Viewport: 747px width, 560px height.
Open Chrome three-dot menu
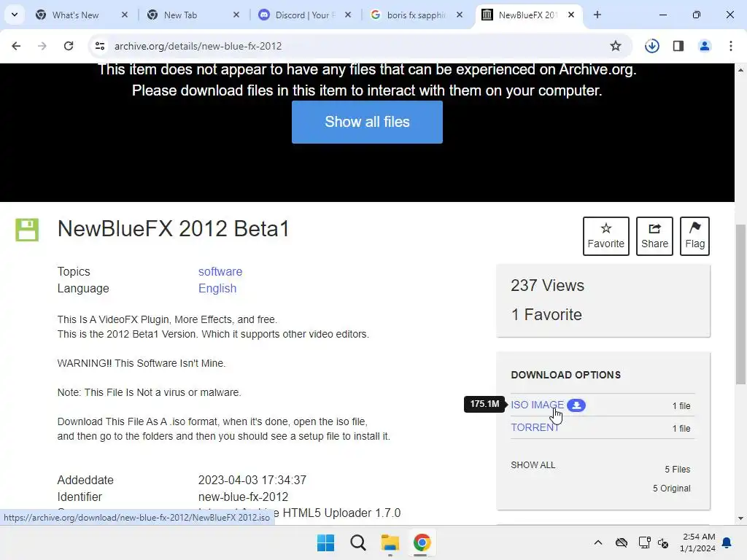731,46
